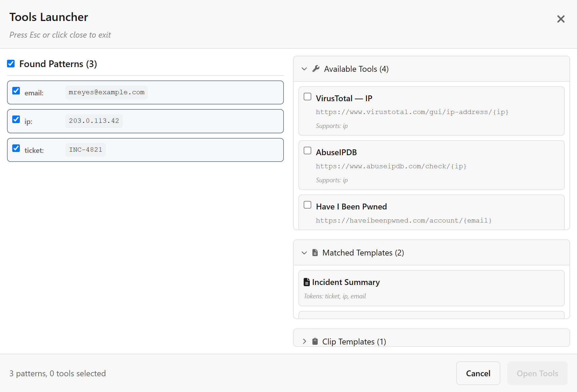Collapse the Matched Templates section chevron
577x392 pixels.
[x=304, y=253]
